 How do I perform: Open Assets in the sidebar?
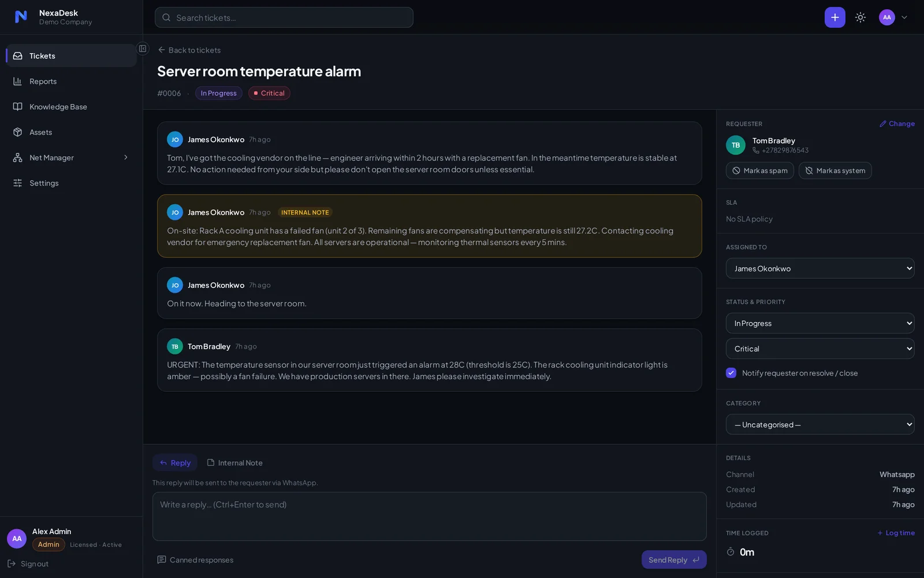tap(71, 132)
